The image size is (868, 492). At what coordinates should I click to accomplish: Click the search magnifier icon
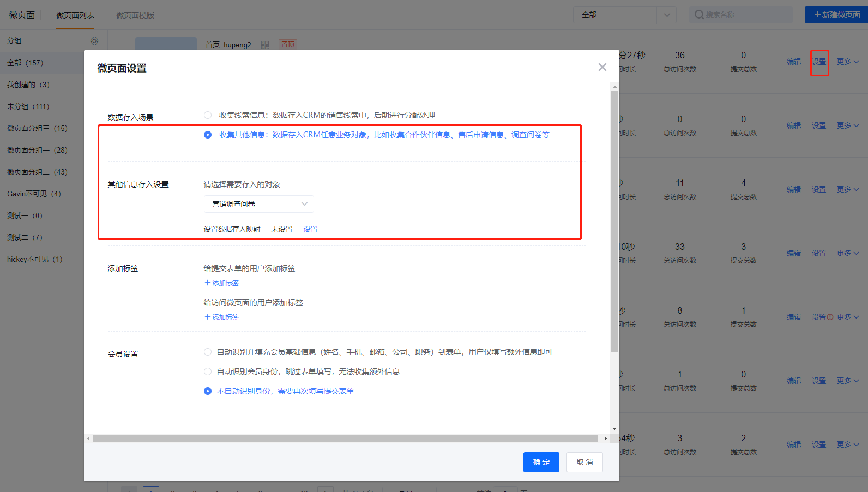click(699, 15)
